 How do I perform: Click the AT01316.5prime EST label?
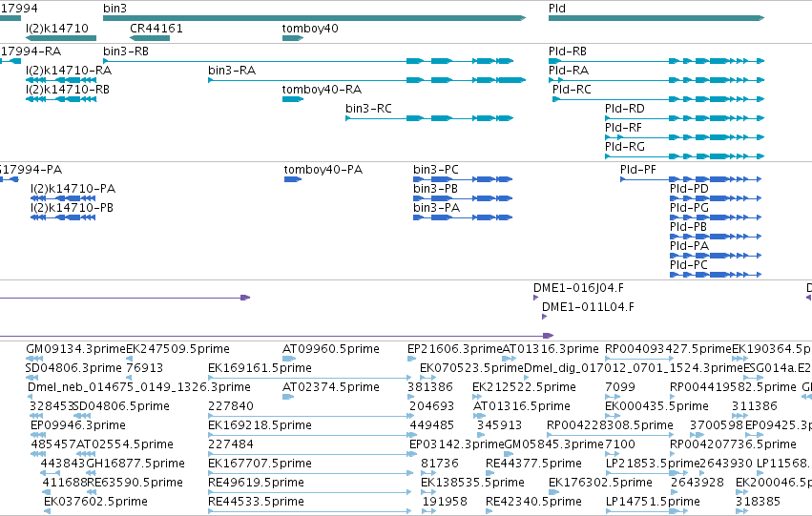(522, 407)
